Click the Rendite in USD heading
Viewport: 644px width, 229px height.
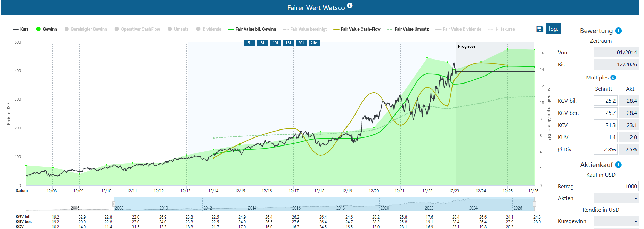[x=601, y=210]
